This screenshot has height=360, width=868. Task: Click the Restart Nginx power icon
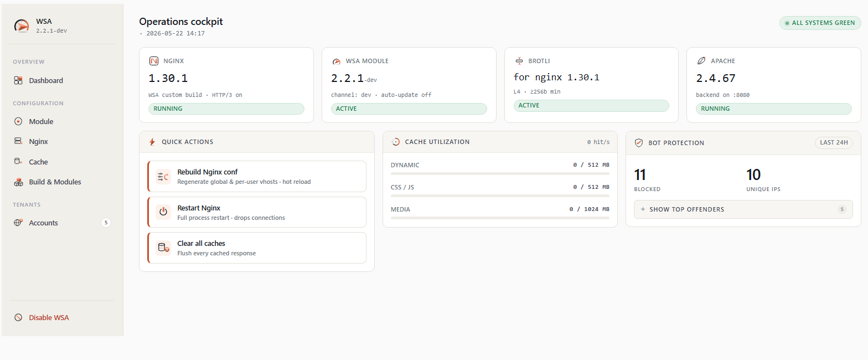pos(163,212)
